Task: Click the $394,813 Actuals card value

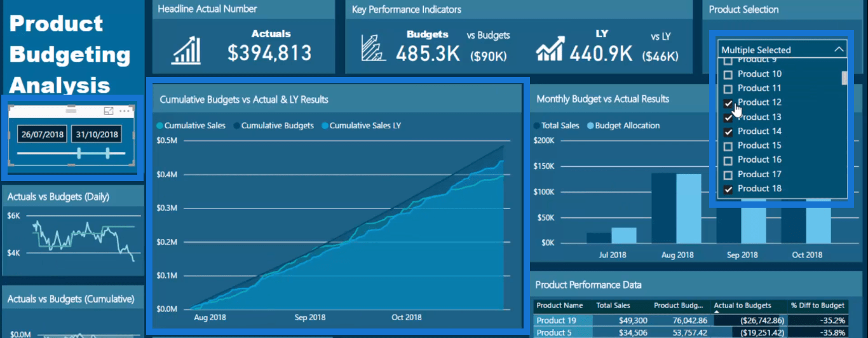Action: pyautogui.click(x=269, y=53)
